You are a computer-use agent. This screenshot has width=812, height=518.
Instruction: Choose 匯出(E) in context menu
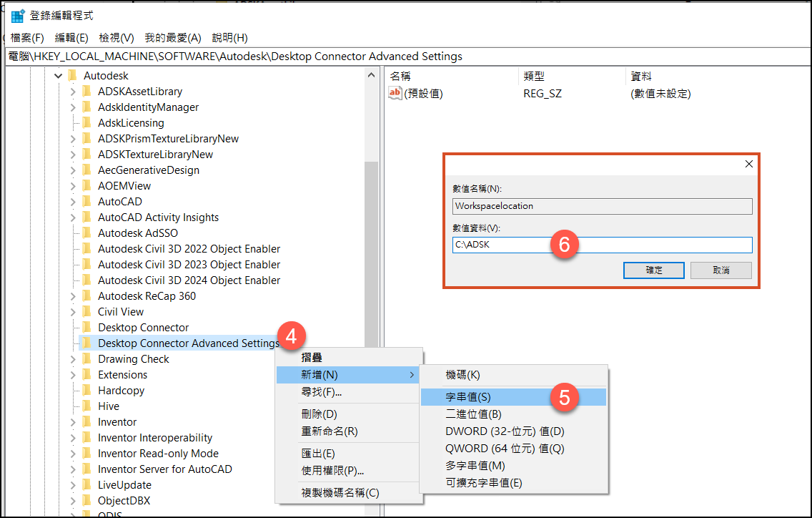pyautogui.click(x=349, y=454)
